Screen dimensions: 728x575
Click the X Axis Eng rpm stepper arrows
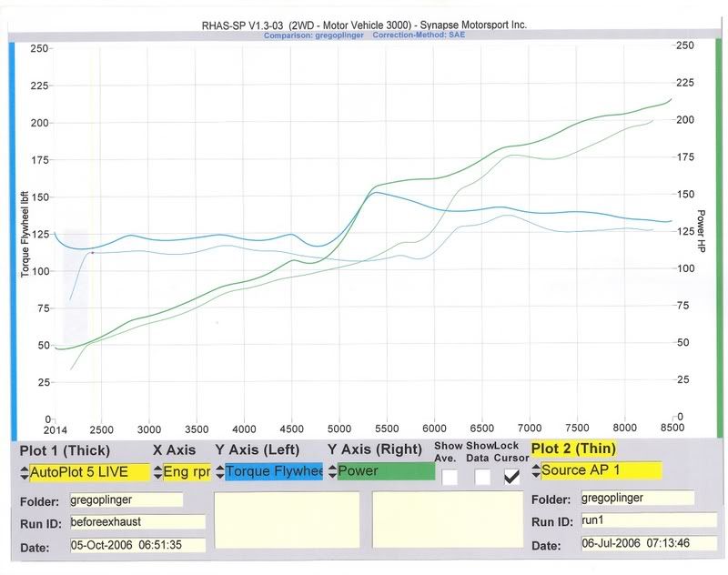point(157,472)
